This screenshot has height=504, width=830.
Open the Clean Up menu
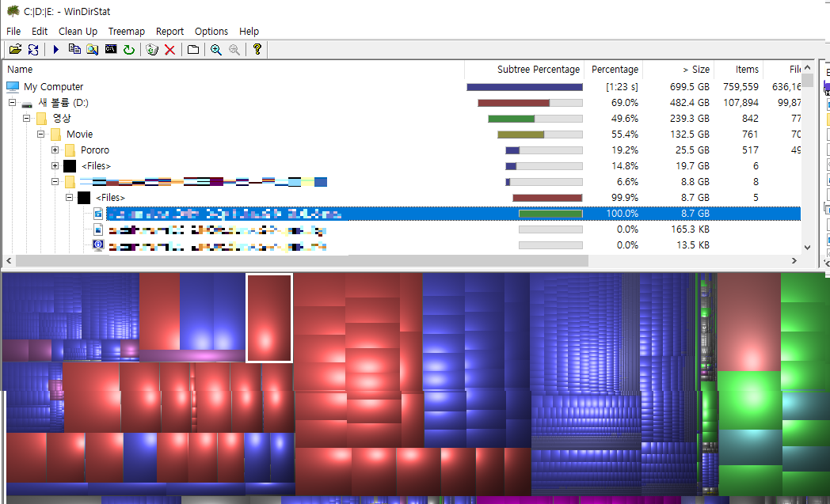pos(78,31)
